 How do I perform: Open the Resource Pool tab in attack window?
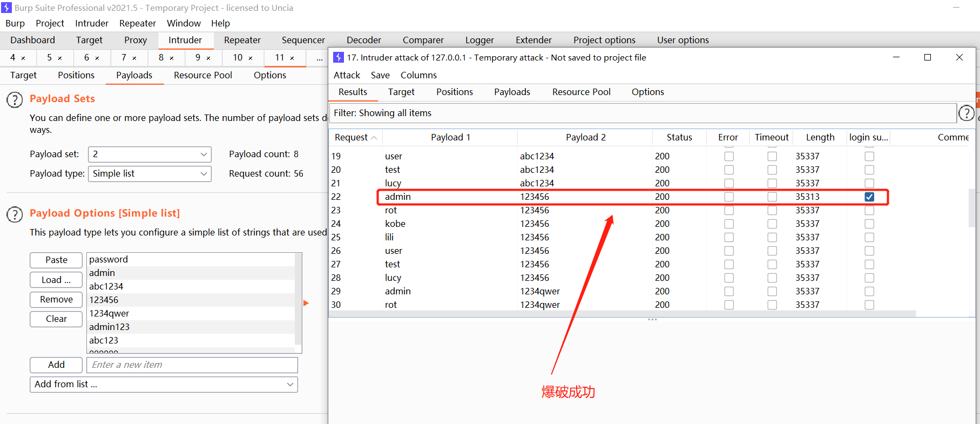(x=582, y=92)
